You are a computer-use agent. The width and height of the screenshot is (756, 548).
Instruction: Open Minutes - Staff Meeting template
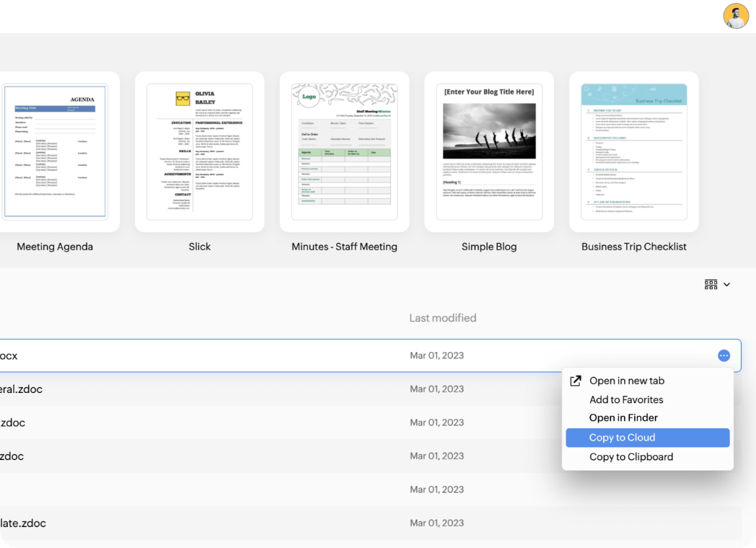344,151
